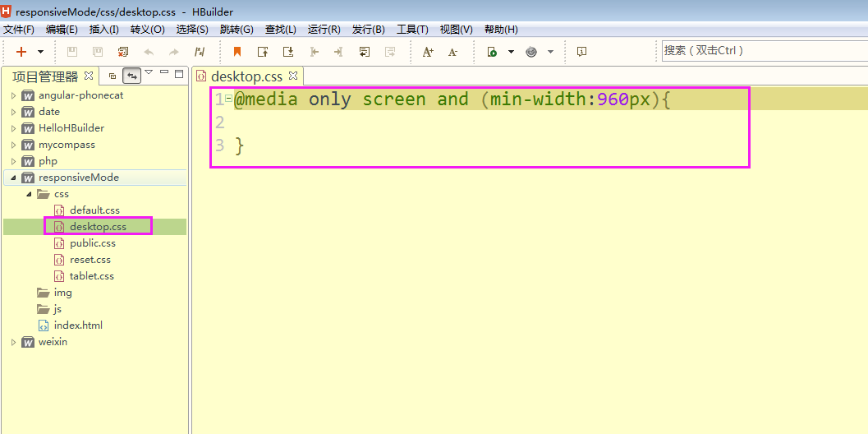This screenshot has height=434, width=868.
Task: Collapse the @media block fold marker
Action: coord(228,98)
